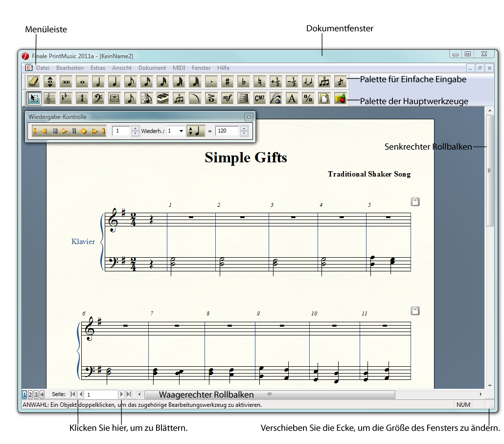
Task: Select the sixteenth note duration tool
Action: pos(147,82)
